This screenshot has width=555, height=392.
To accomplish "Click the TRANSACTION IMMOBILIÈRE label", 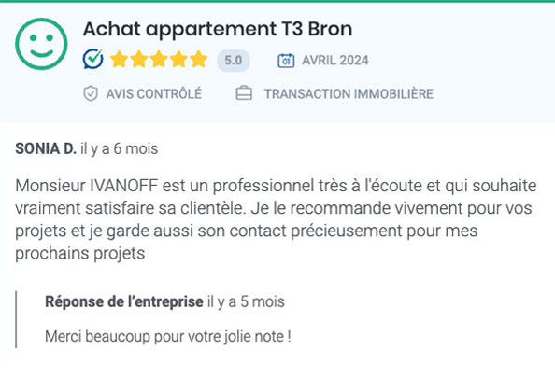I will pyautogui.click(x=349, y=94).
